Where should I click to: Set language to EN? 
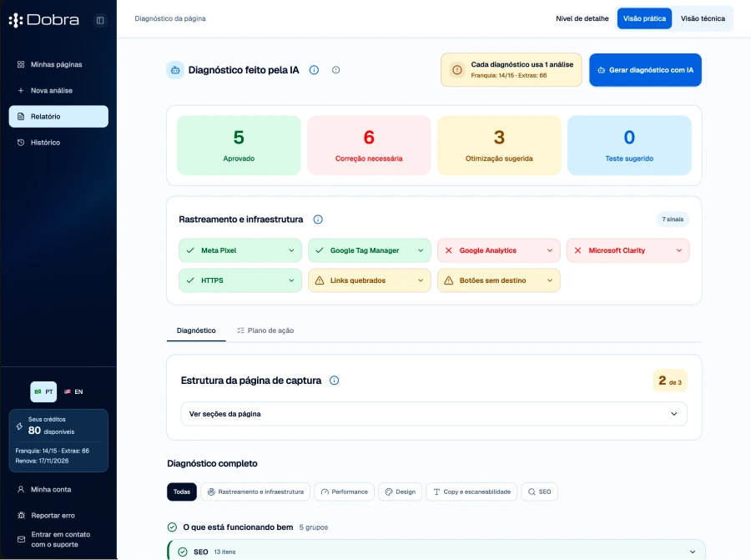(x=73, y=391)
